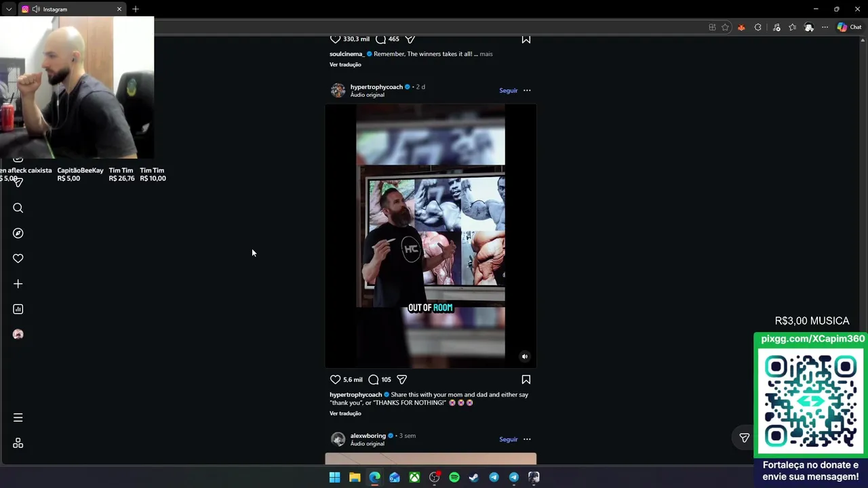
Task: Toggle video sound on hypertrophycoach reel
Action: click(x=524, y=357)
